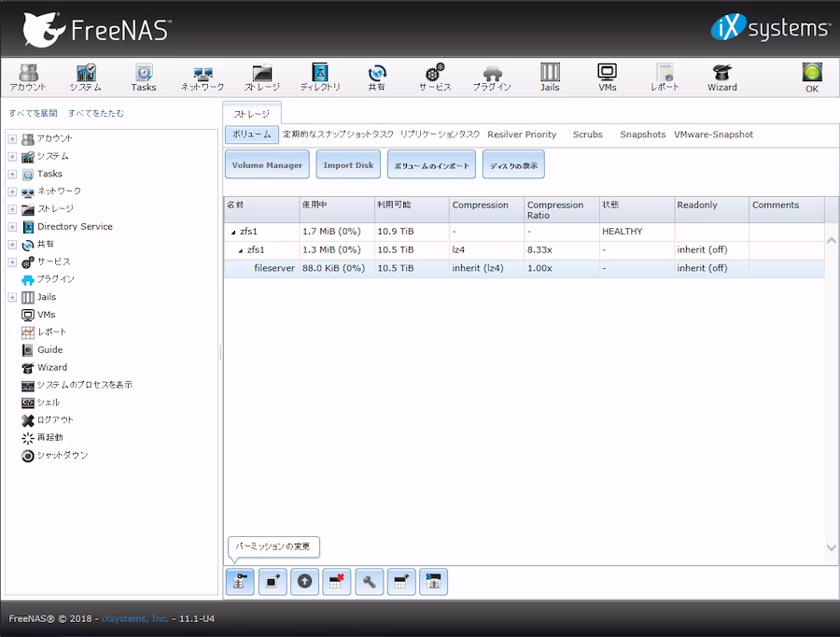Image resolution: width=840 pixels, height=637 pixels.
Task: Click the destroy dataset icon with red X
Action: [337, 582]
